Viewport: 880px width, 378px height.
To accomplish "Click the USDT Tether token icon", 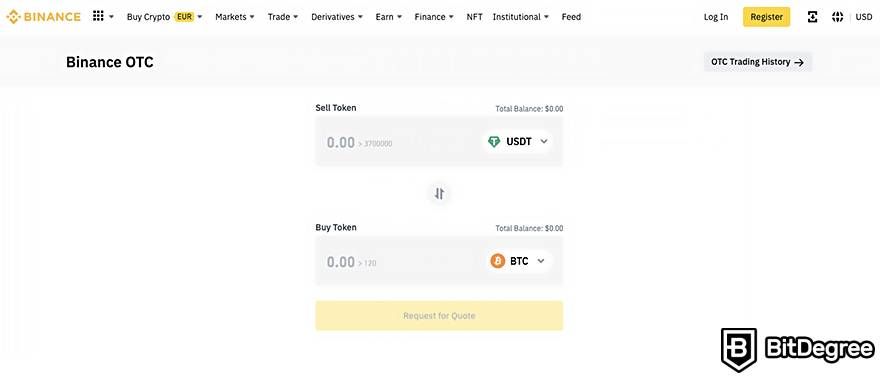I will click(494, 142).
